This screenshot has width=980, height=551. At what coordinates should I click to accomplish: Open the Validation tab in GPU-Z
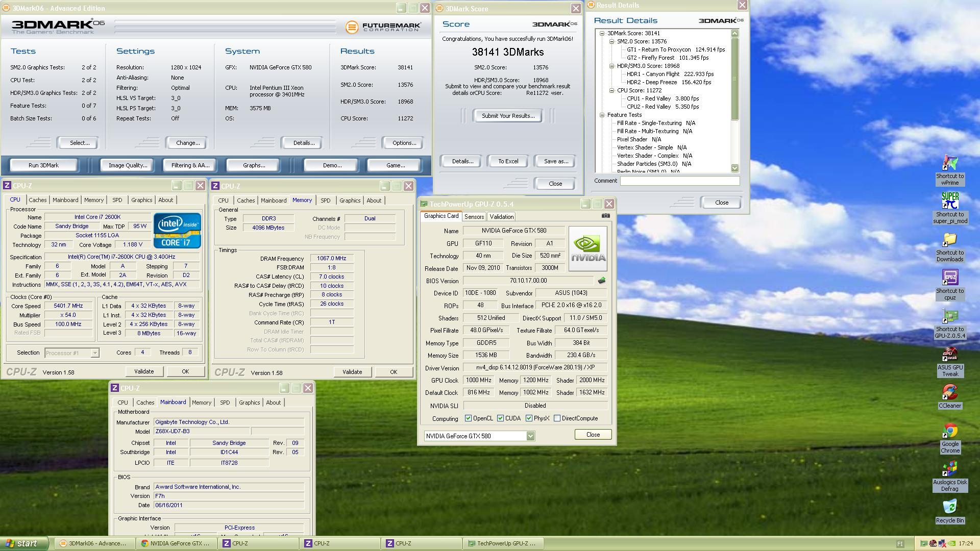501,217
